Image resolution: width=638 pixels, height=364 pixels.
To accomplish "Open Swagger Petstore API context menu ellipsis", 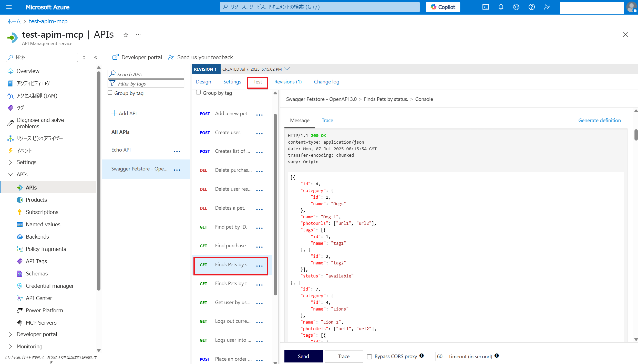I will point(177,170).
